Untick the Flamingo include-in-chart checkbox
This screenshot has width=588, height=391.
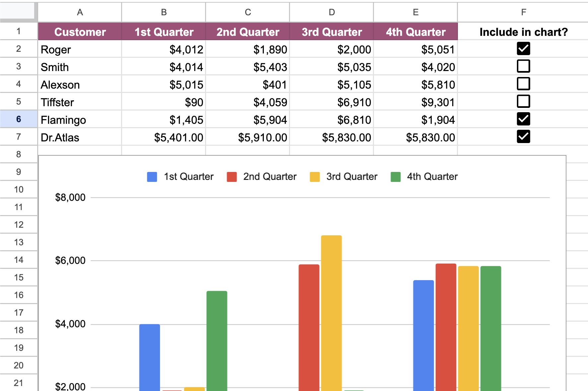coord(523,119)
